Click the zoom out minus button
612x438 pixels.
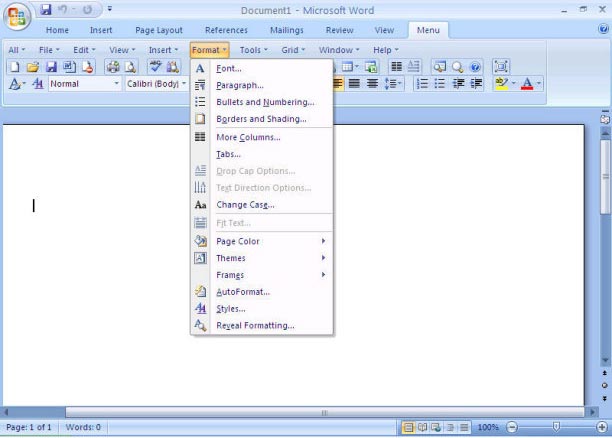pos(512,427)
